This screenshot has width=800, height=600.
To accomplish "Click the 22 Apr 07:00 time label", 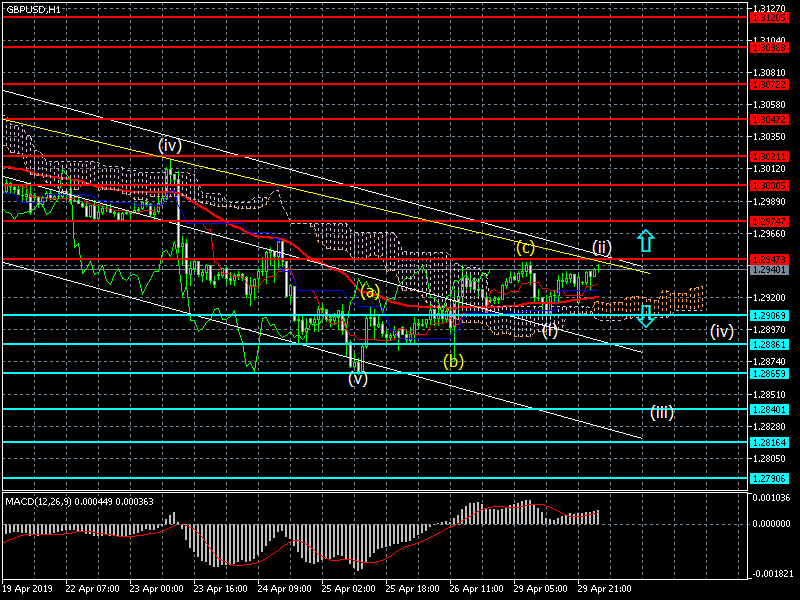I will point(93,589).
